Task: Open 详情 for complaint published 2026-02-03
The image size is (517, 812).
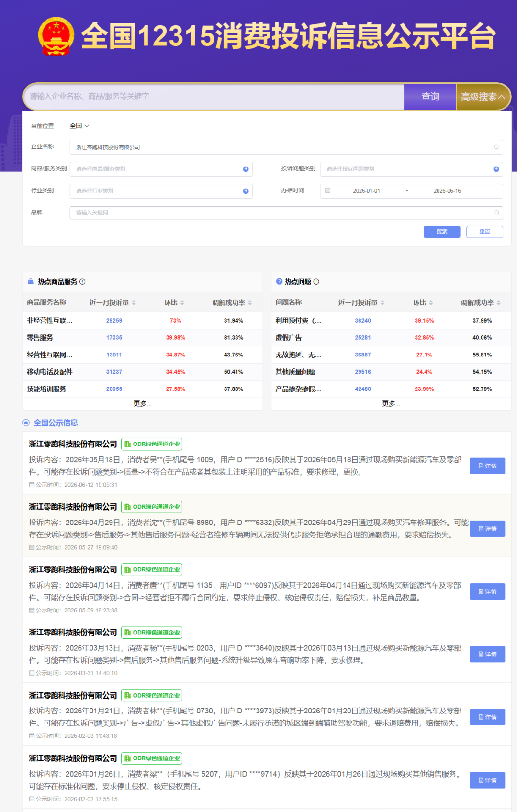Action: coord(487,717)
